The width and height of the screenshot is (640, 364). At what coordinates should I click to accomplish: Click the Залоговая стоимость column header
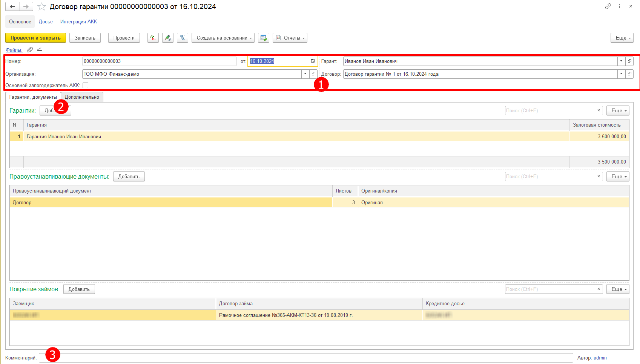[599, 125]
